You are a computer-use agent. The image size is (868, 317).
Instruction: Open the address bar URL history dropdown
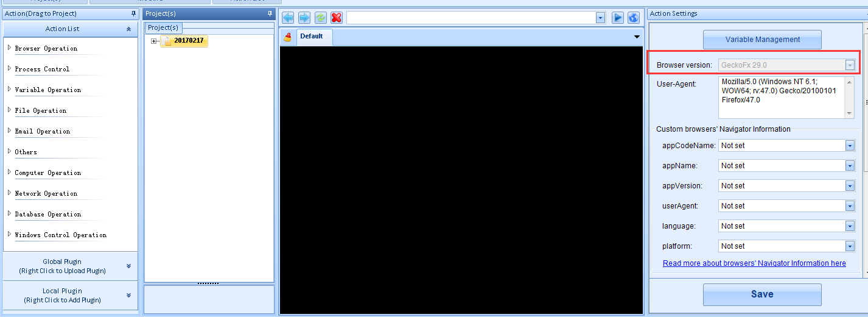[600, 18]
